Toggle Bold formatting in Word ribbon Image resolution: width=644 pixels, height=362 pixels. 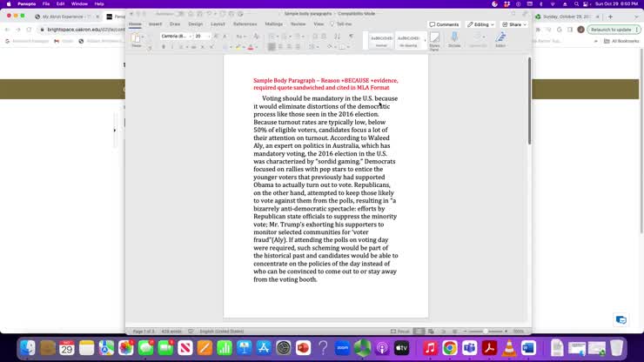point(164,47)
